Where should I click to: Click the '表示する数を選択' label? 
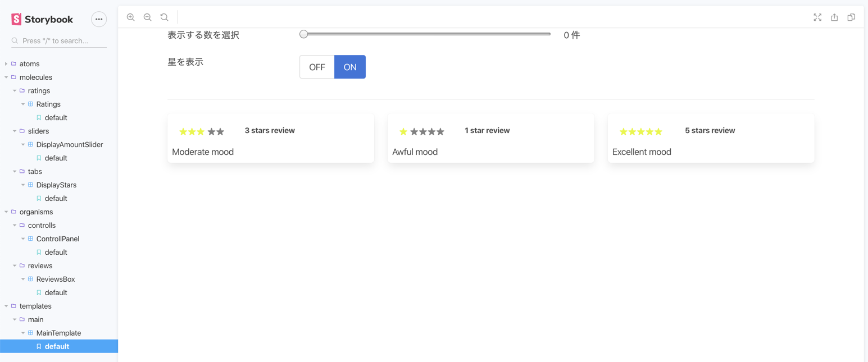pos(203,35)
